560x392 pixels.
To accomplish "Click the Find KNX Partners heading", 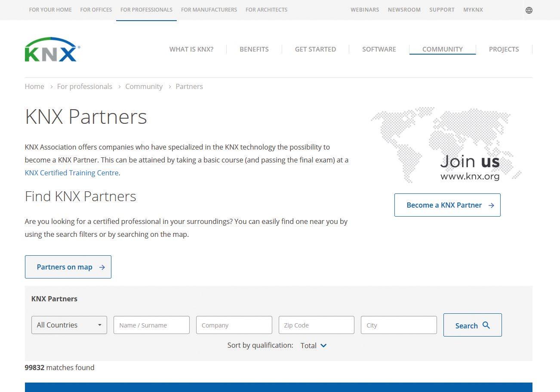I will pyautogui.click(x=80, y=196).
